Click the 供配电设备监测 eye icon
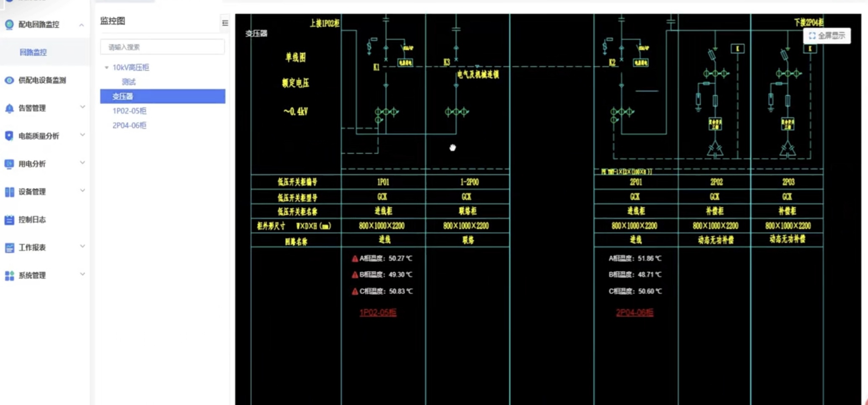Viewport: 868px width, 405px height. pos(9,80)
